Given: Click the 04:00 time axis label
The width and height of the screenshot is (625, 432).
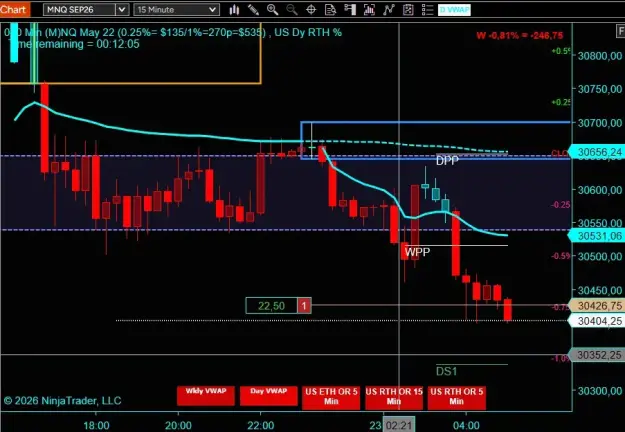Looking at the screenshot, I should [466, 426].
